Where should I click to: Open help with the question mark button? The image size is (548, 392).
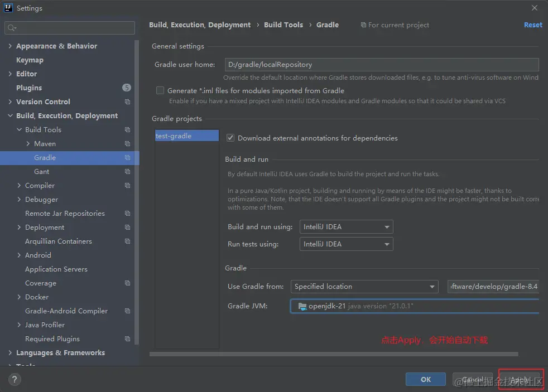tap(15, 379)
